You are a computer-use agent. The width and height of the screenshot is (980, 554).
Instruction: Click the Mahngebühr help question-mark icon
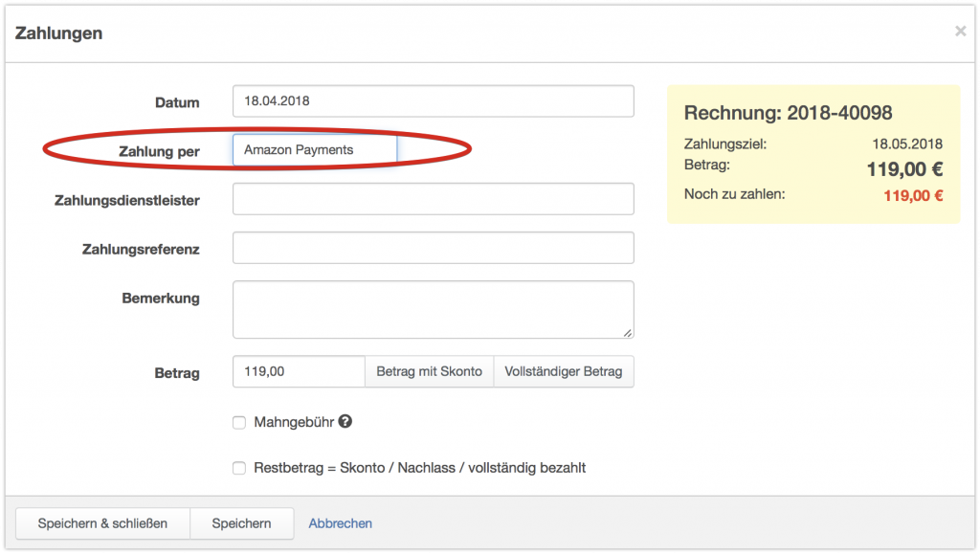(x=345, y=422)
